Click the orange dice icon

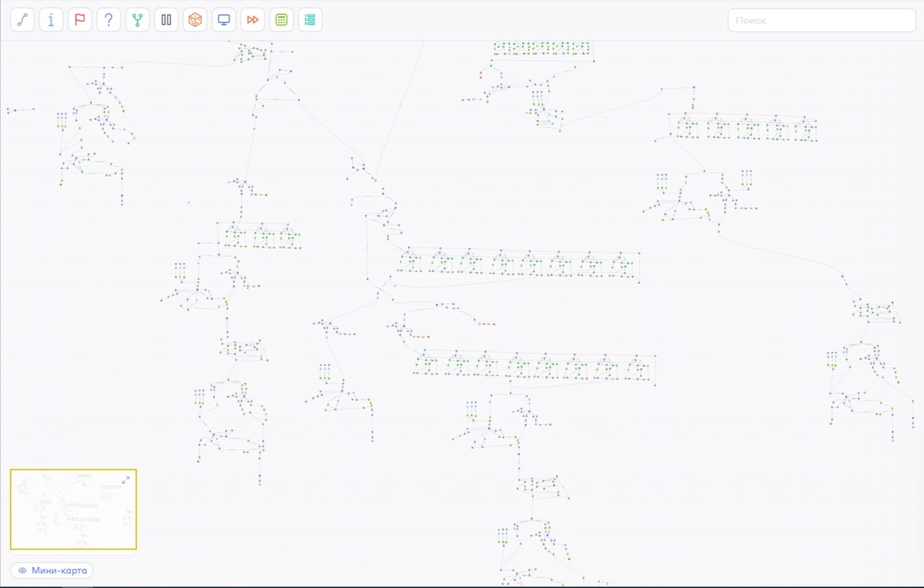tap(196, 20)
